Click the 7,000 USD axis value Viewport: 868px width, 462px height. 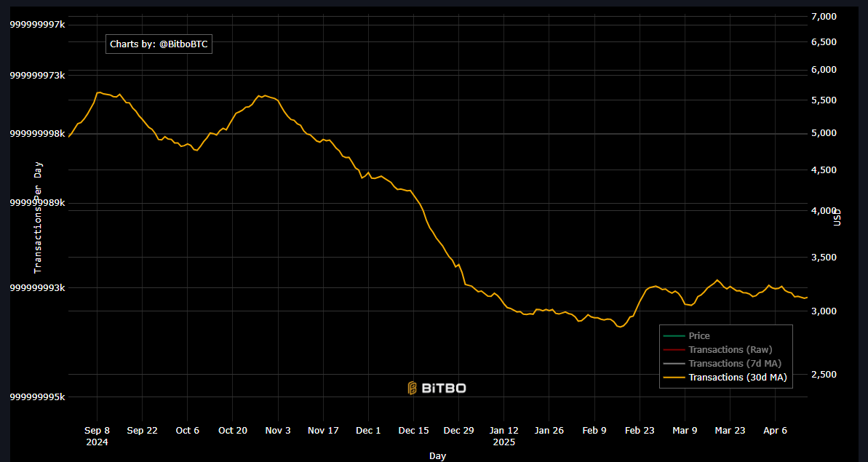click(x=823, y=17)
